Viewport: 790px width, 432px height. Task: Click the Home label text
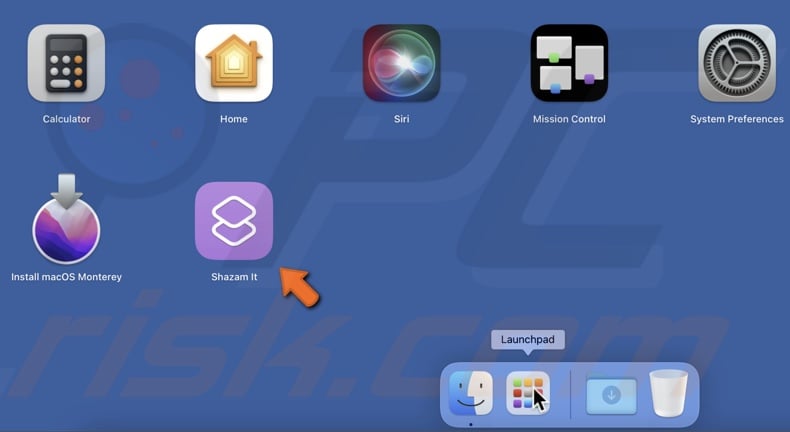point(234,119)
